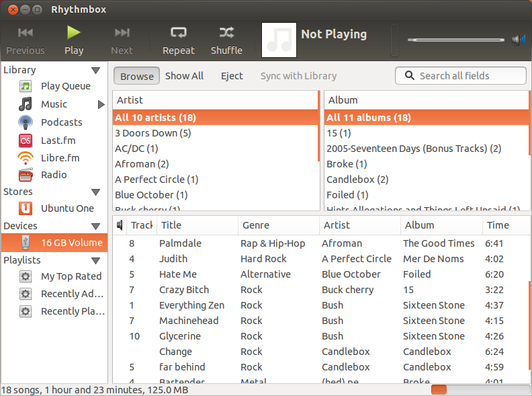Viewport: 532px width, 396px height.
Task: Toggle Repeat mode on
Action: (x=178, y=40)
